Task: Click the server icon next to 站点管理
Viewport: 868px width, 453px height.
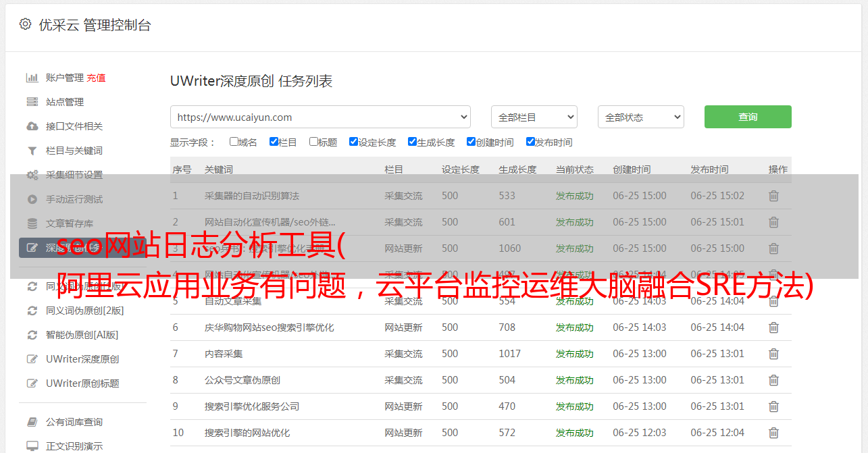Action: click(x=32, y=102)
